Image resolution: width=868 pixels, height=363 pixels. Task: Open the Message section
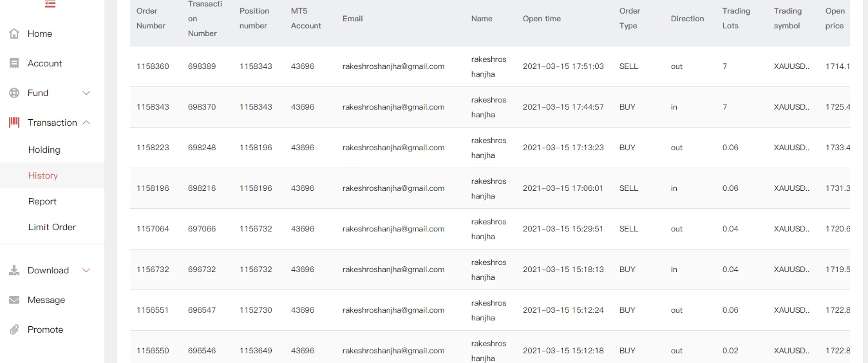tap(46, 300)
